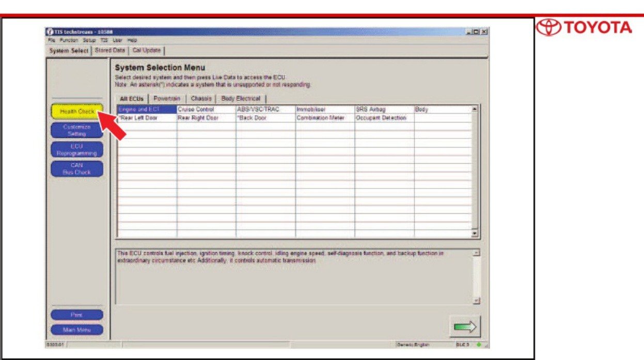The height and width of the screenshot is (360, 644).
Task: Open Customize Setting
Action: [77, 130]
